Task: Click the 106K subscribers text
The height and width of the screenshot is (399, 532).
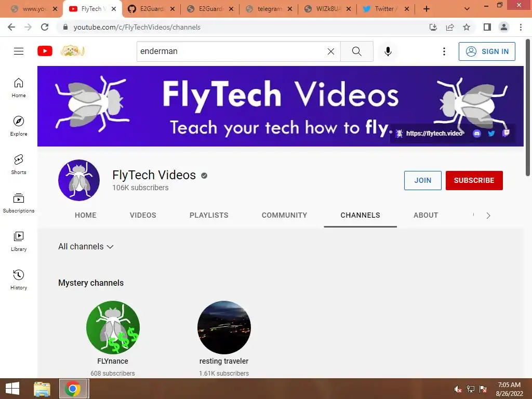Action: click(140, 188)
